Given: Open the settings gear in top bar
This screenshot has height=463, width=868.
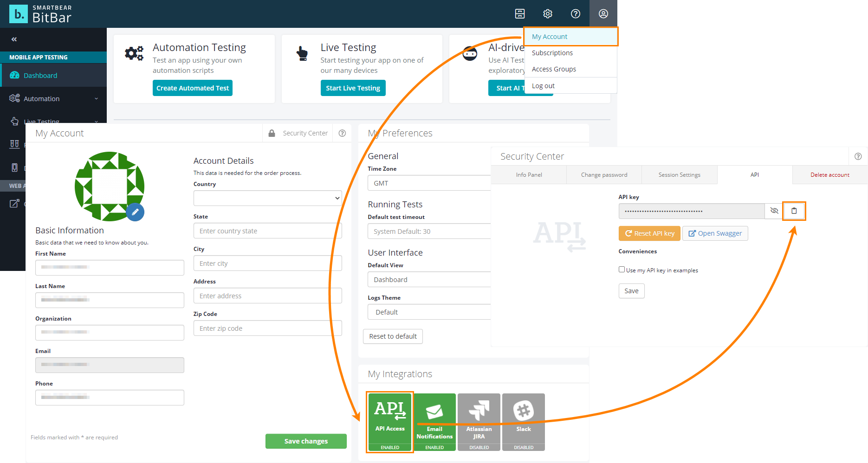Looking at the screenshot, I should (x=548, y=14).
